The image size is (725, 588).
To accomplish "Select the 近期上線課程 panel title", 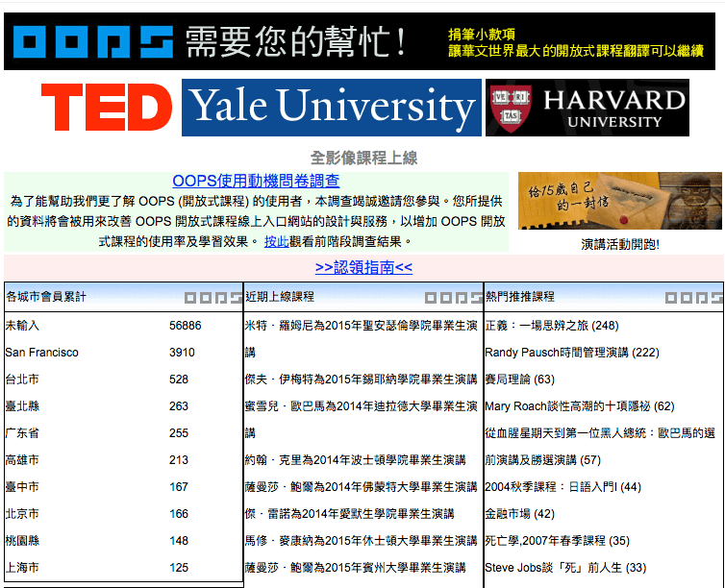I will click(x=279, y=297).
